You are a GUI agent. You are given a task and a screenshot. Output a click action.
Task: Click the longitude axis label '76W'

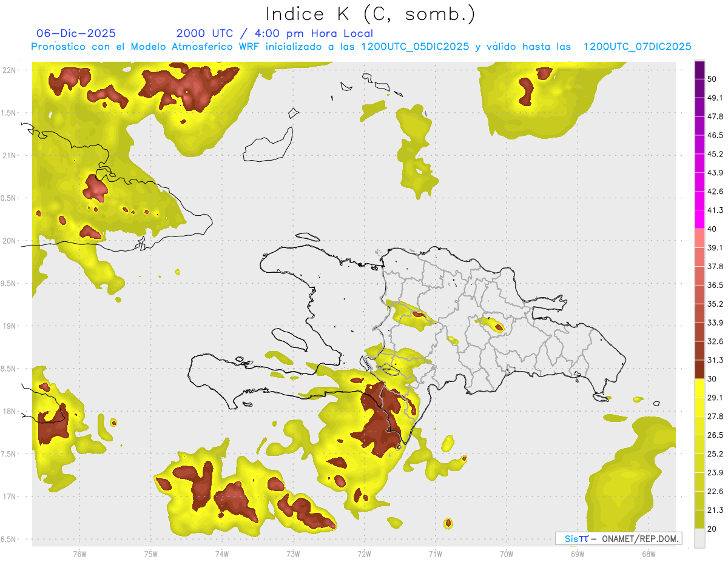coord(79,554)
